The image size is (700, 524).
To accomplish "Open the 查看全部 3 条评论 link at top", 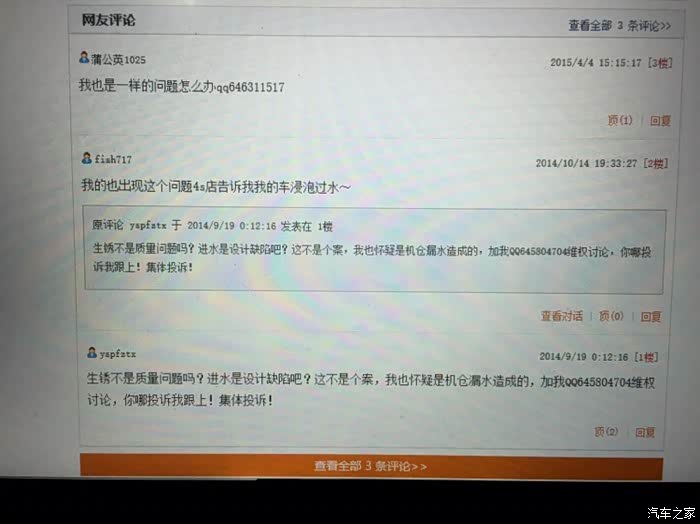I will 619,25.
